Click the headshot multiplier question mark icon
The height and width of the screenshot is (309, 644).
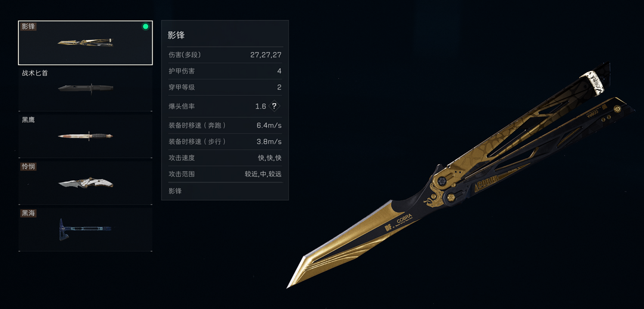(274, 106)
